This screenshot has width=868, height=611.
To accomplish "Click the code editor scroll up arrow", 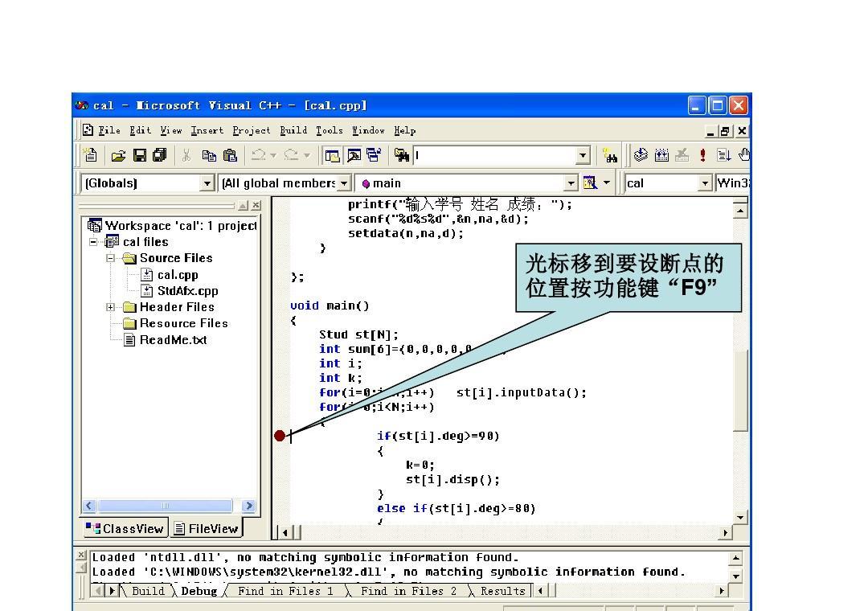I will coord(741,211).
